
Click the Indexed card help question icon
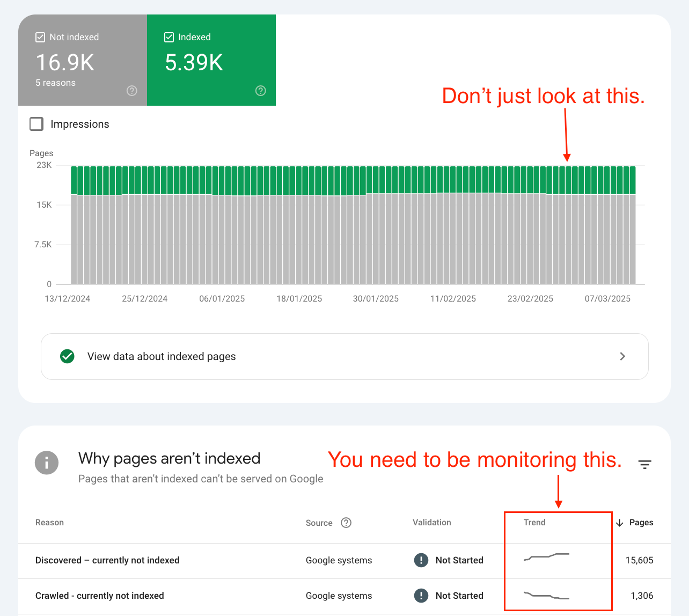[261, 91]
